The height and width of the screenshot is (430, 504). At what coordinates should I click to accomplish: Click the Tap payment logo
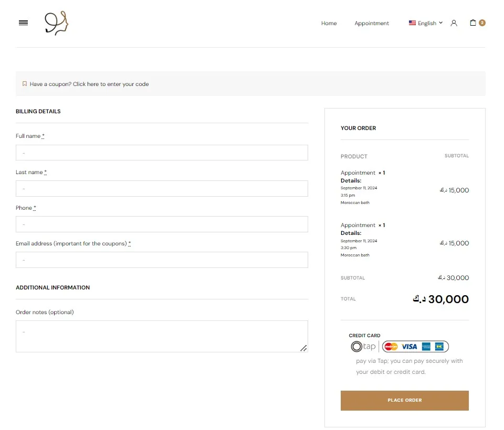pyautogui.click(x=363, y=347)
